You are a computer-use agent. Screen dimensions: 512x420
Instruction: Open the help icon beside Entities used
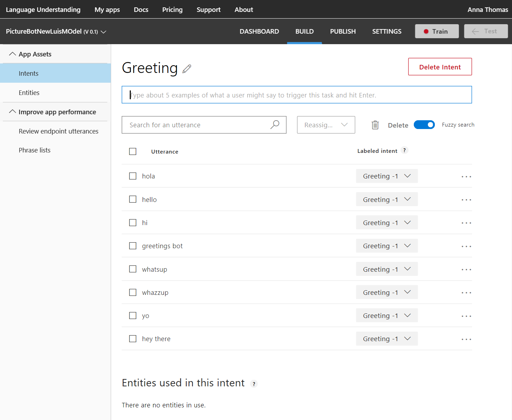coord(254,384)
